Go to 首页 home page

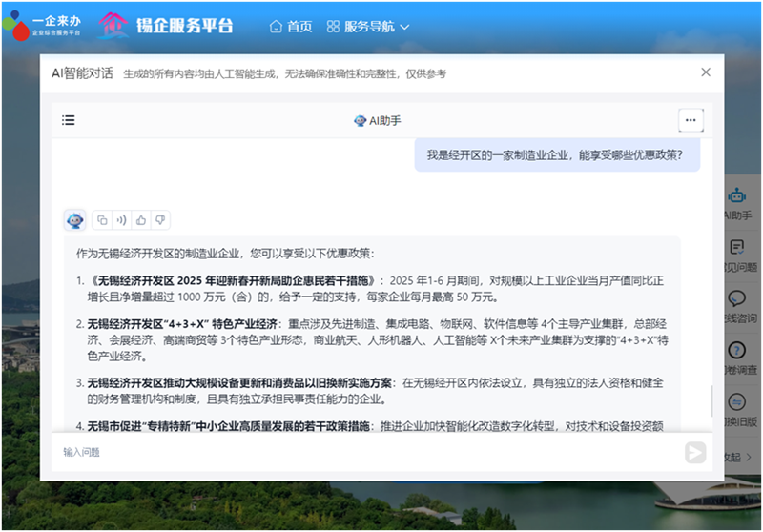(291, 27)
